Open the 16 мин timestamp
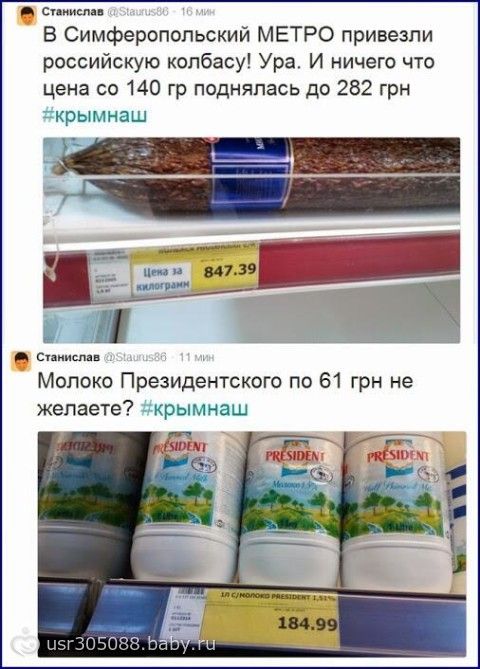480x669 pixels. [198, 12]
